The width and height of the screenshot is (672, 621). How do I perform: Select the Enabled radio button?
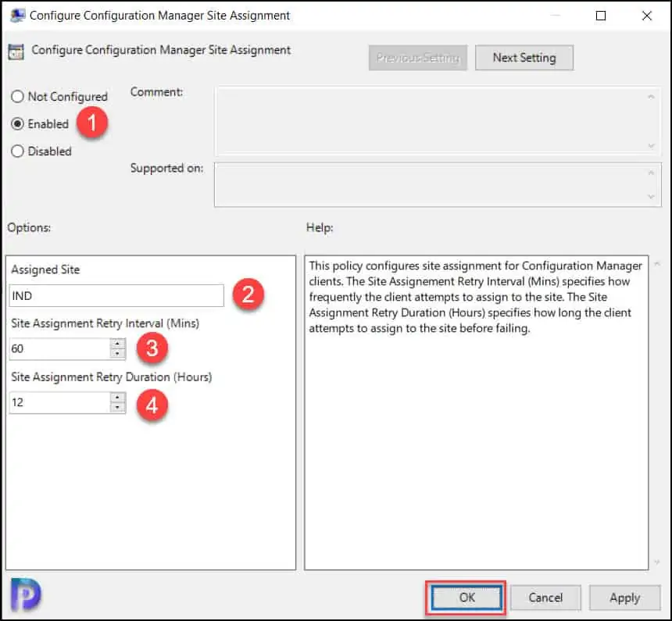(x=18, y=124)
